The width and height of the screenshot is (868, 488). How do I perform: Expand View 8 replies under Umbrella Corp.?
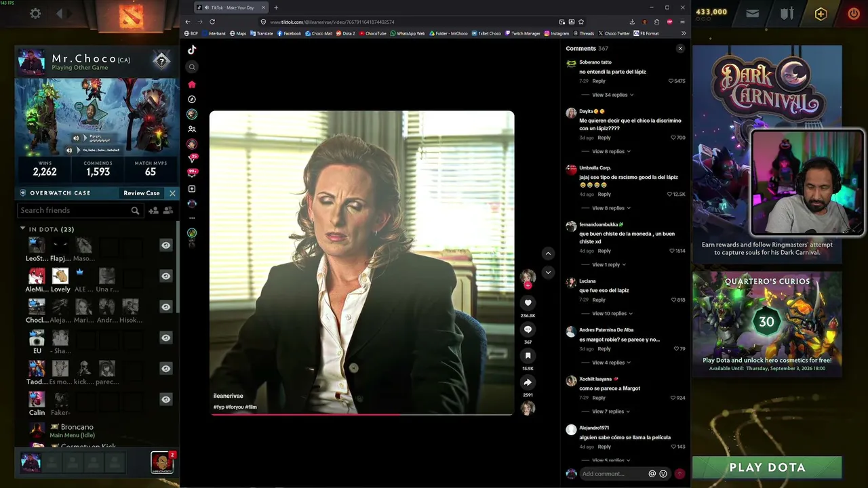tap(610, 208)
